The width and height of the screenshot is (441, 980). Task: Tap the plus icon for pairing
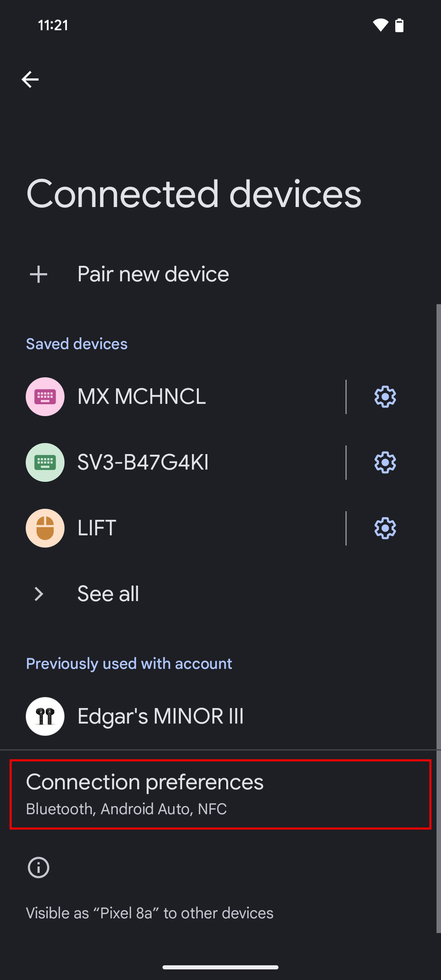point(39,274)
